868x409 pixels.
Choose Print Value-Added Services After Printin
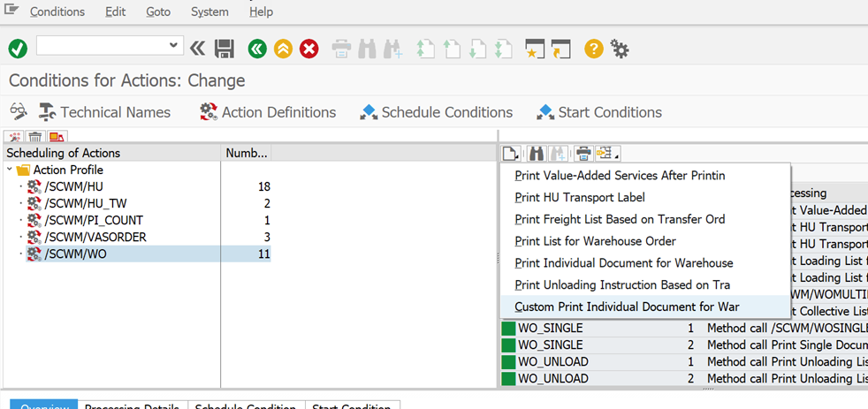coord(645,176)
